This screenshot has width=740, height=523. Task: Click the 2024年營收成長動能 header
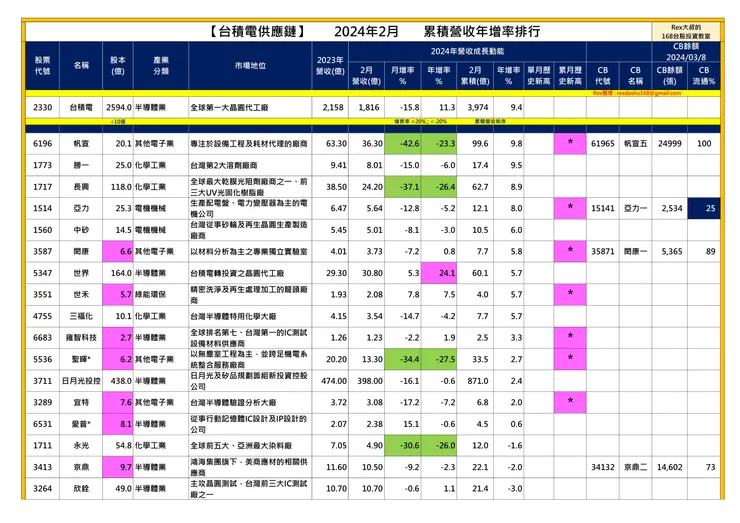[x=467, y=51]
